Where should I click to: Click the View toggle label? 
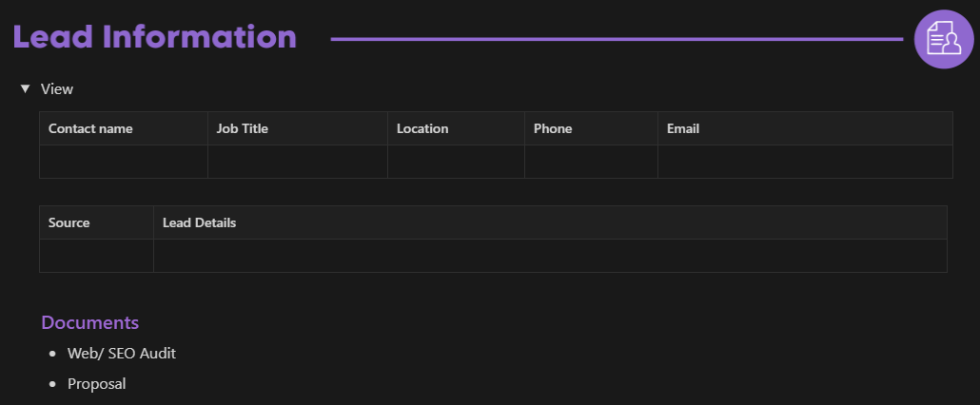(57, 89)
